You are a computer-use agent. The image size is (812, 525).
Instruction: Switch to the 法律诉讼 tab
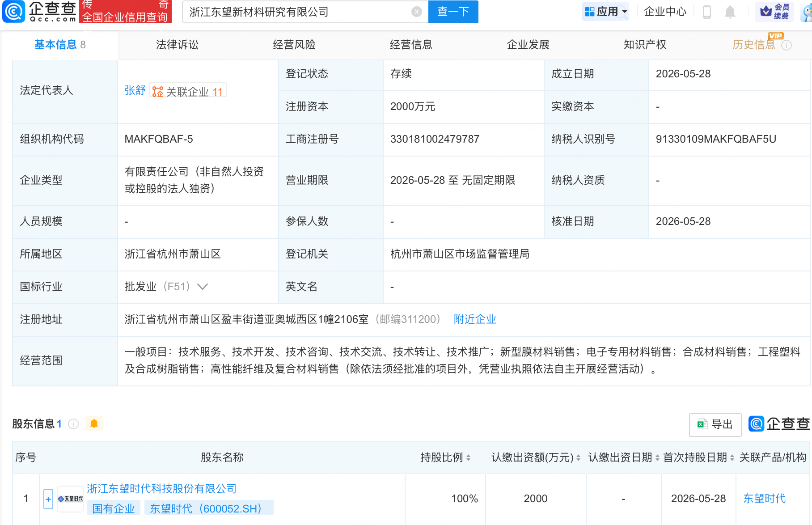[177, 45]
